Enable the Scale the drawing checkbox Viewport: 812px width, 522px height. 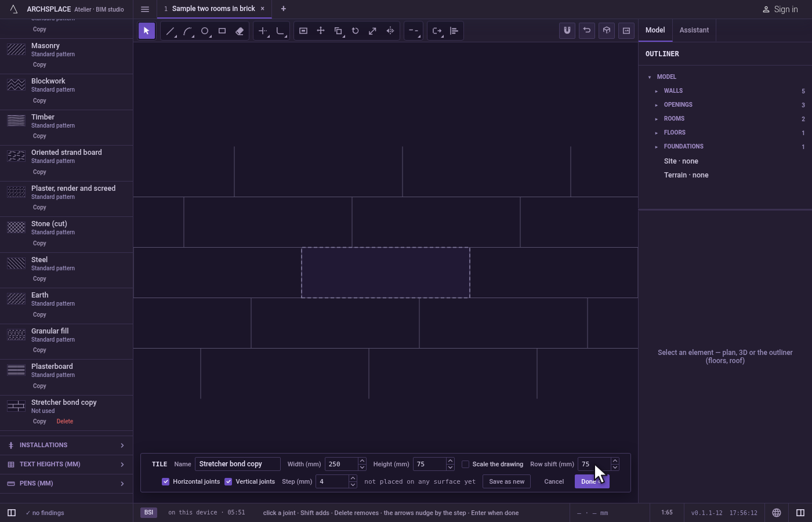click(465, 464)
